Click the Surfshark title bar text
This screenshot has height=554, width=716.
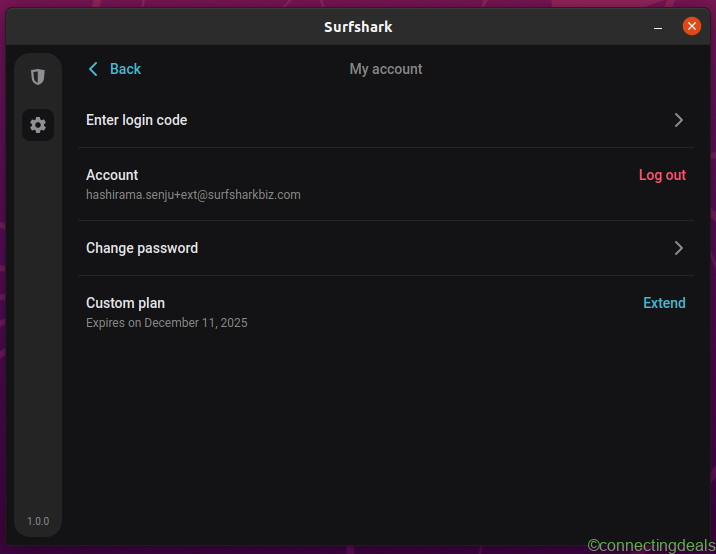pyautogui.click(x=358, y=27)
